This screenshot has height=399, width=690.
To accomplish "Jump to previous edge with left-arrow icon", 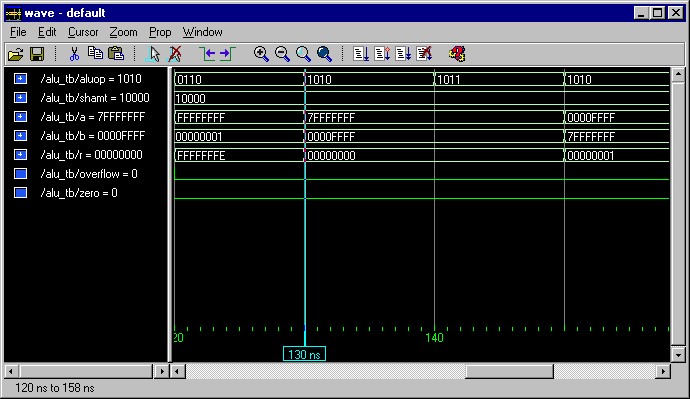I will pyautogui.click(x=206, y=54).
